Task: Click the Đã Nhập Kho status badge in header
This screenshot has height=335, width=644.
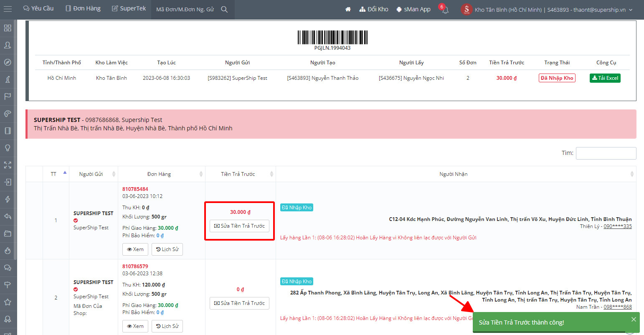Action: click(557, 78)
